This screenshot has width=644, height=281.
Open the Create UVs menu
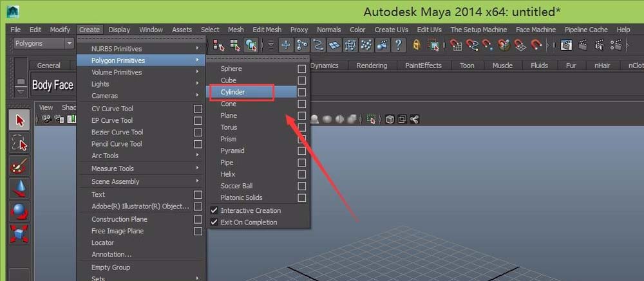point(392,30)
